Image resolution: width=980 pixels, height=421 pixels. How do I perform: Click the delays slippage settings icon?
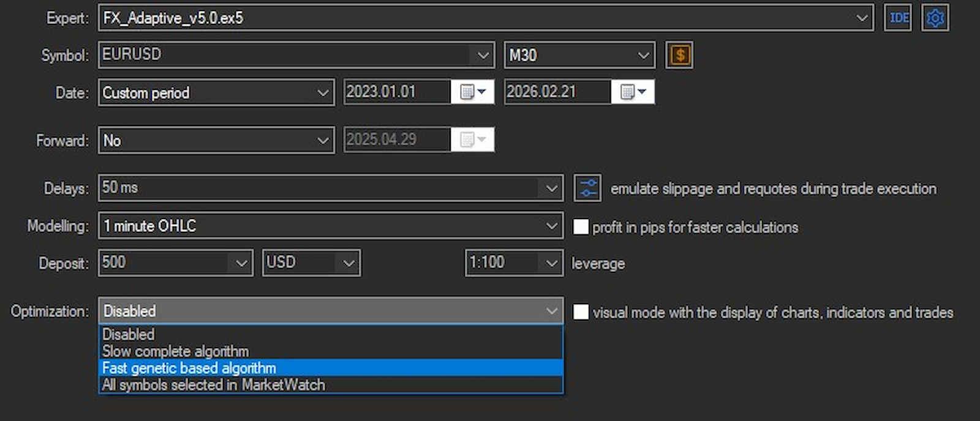pyautogui.click(x=587, y=188)
